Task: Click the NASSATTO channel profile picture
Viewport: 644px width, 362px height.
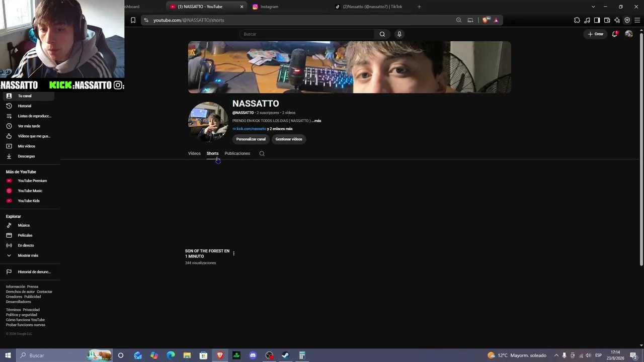Action: point(208,122)
